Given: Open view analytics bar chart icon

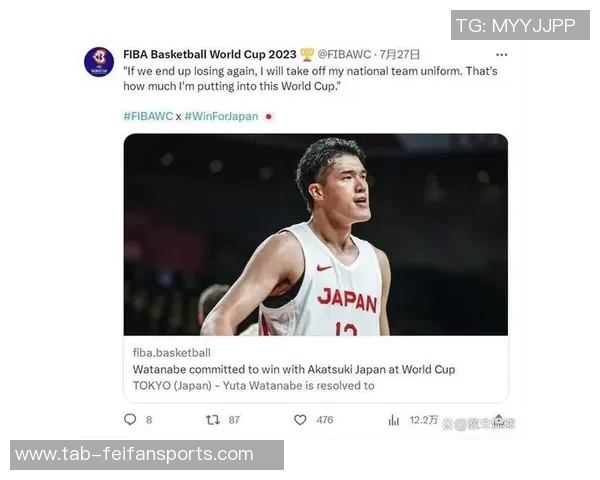Looking at the screenshot, I should (394, 420).
